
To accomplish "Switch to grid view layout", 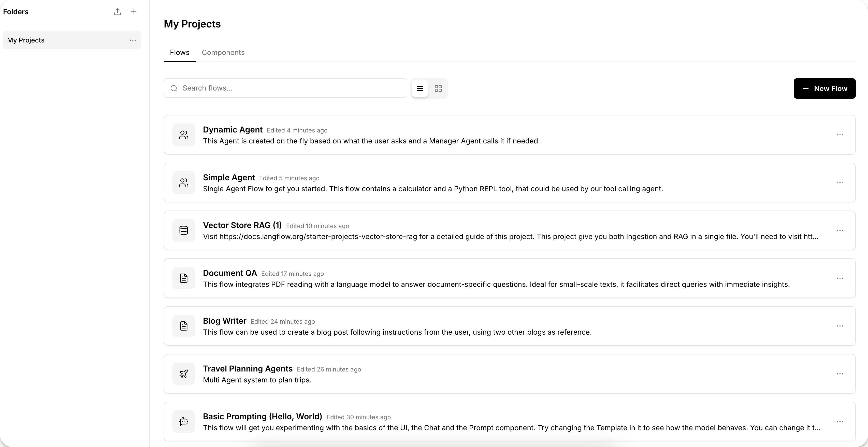I will (438, 88).
